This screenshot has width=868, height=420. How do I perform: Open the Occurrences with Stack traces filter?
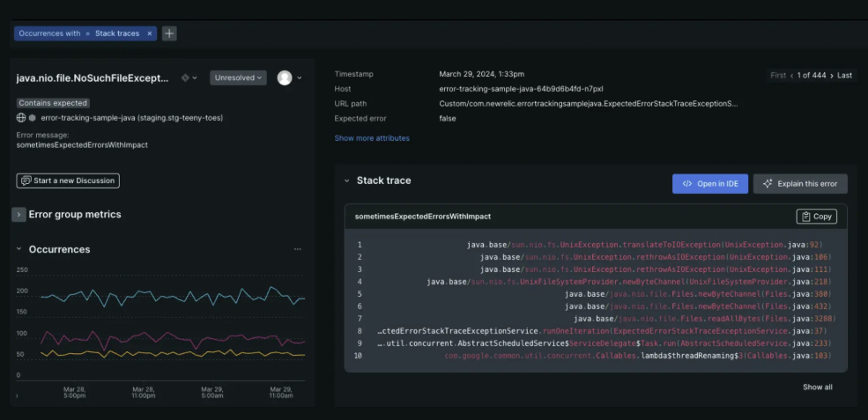pos(85,33)
